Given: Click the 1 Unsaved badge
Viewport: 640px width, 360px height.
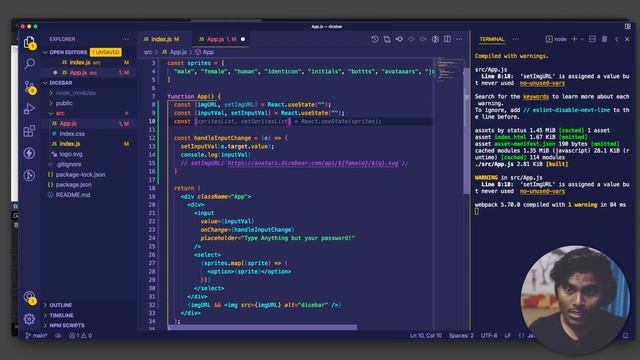Looking at the screenshot, I should [106, 52].
